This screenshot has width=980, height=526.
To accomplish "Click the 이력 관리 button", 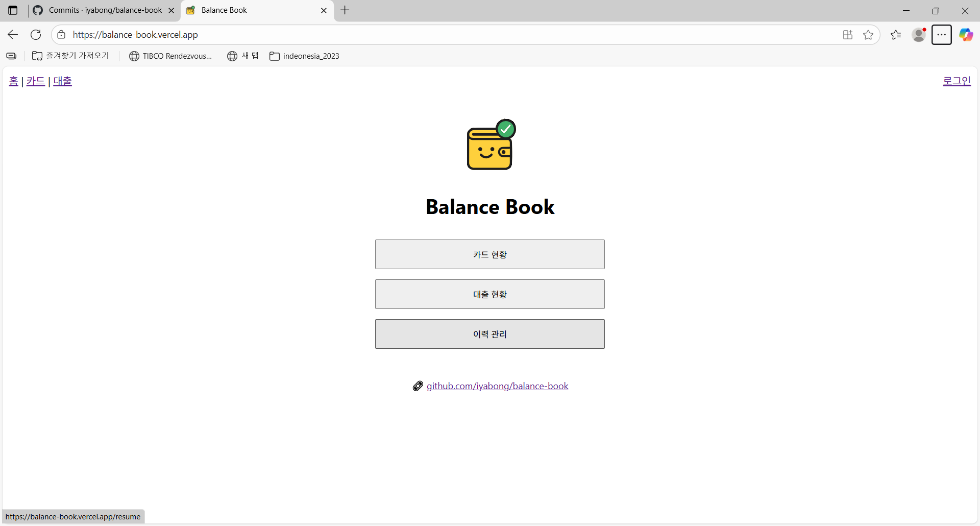I will point(489,334).
